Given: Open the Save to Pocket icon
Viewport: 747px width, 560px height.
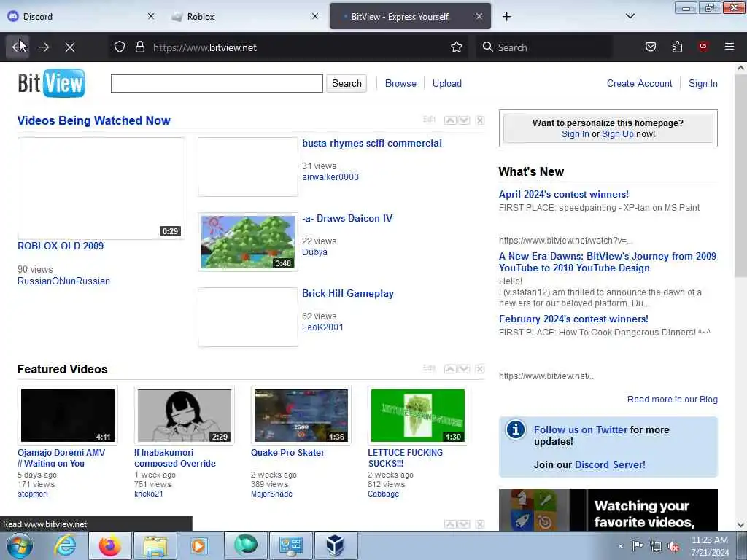Looking at the screenshot, I should click(651, 47).
